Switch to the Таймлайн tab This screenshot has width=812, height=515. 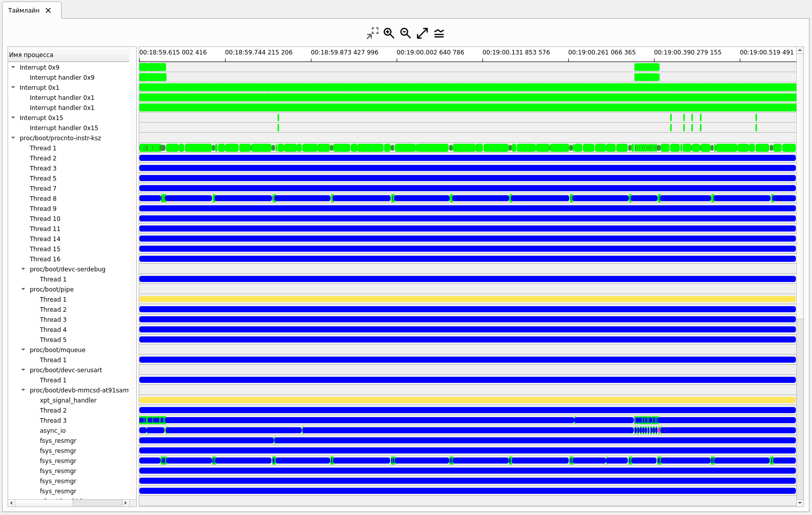(x=24, y=11)
